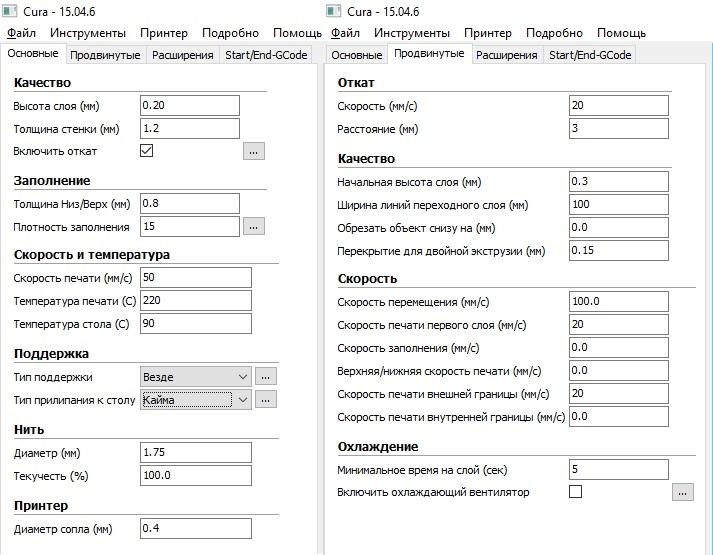Image resolution: width=713 pixels, height=555 pixels.
Task: Click the nozzle diameter field
Action: coord(196,528)
